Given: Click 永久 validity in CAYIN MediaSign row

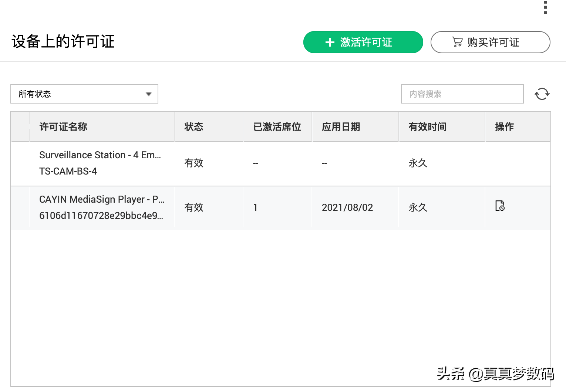Looking at the screenshot, I should click(x=418, y=207).
